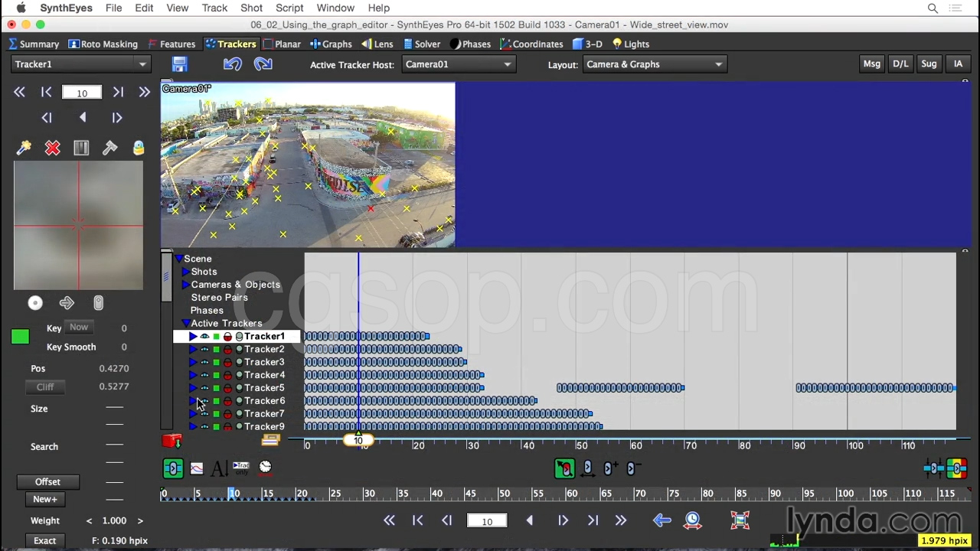
Task: Click the red X delete tracker icon
Action: (52, 148)
